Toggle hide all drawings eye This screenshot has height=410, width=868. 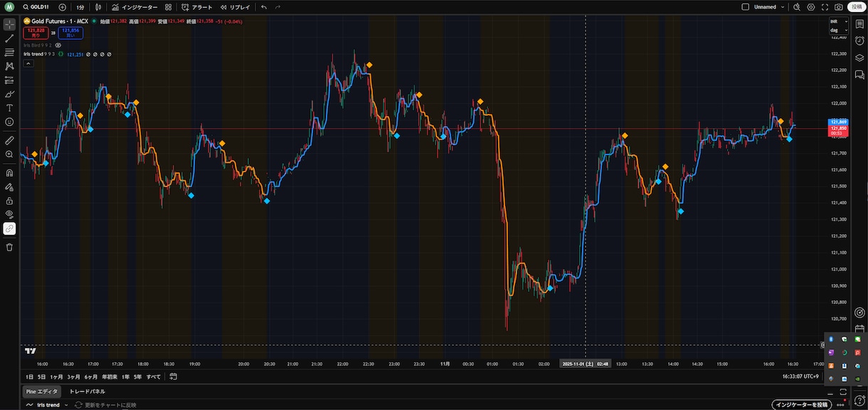click(x=9, y=214)
